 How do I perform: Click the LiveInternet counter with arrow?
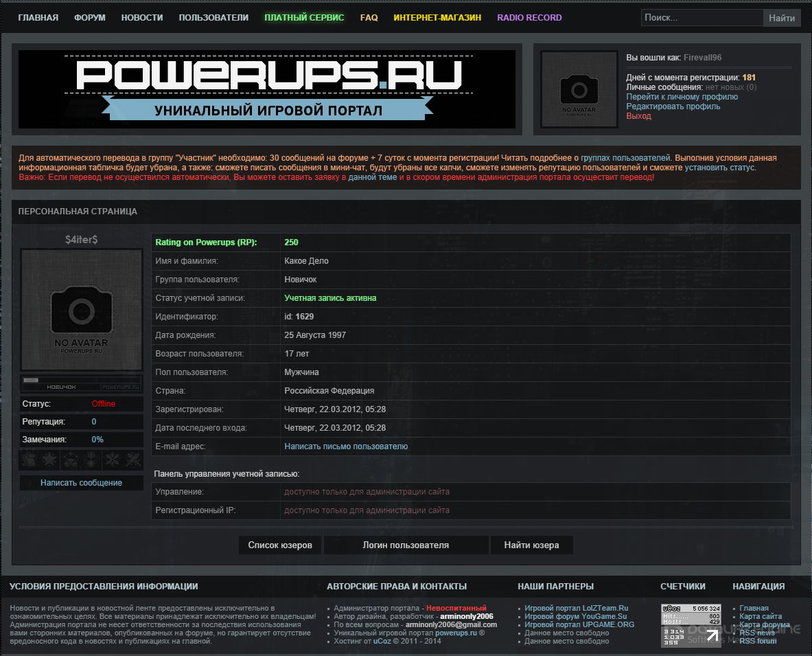point(691,637)
